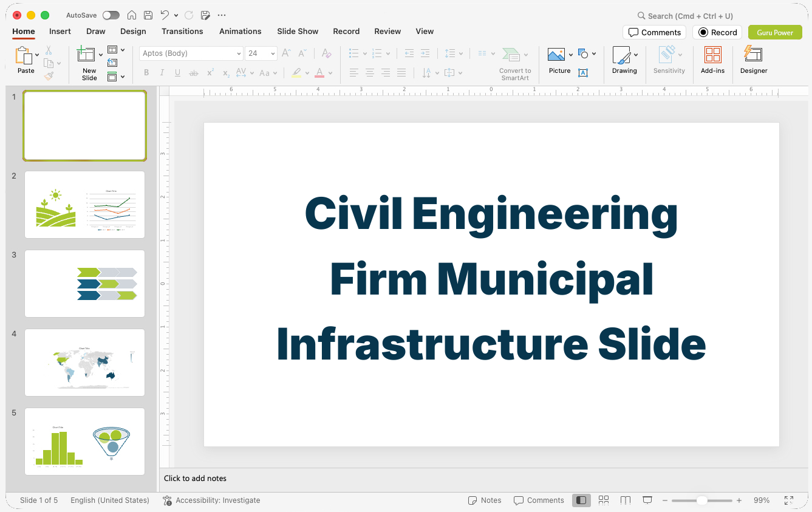Click Decrease Font Size icon
812x512 pixels.
tap(302, 53)
